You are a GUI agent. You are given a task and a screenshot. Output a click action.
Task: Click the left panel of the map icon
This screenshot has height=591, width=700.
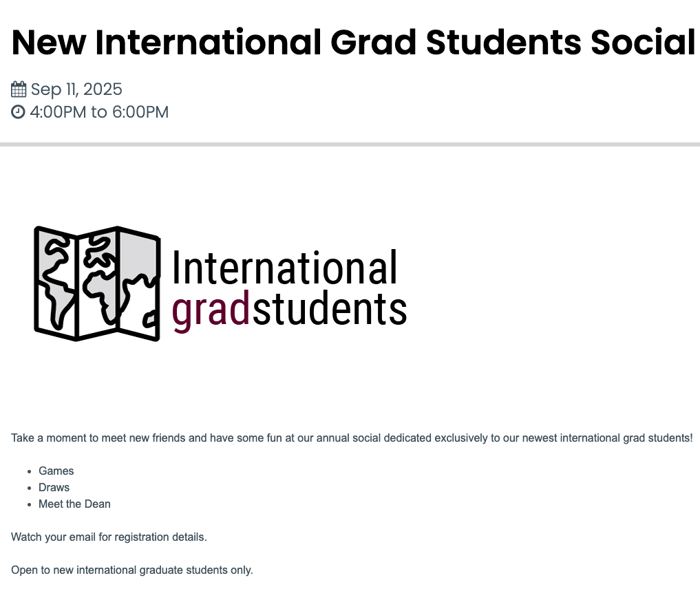tap(56, 283)
